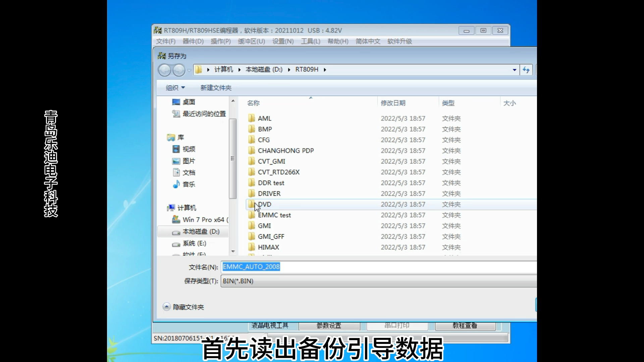Select the 音乐 (Music) sidebar icon
The image size is (644, 362).
176,184
